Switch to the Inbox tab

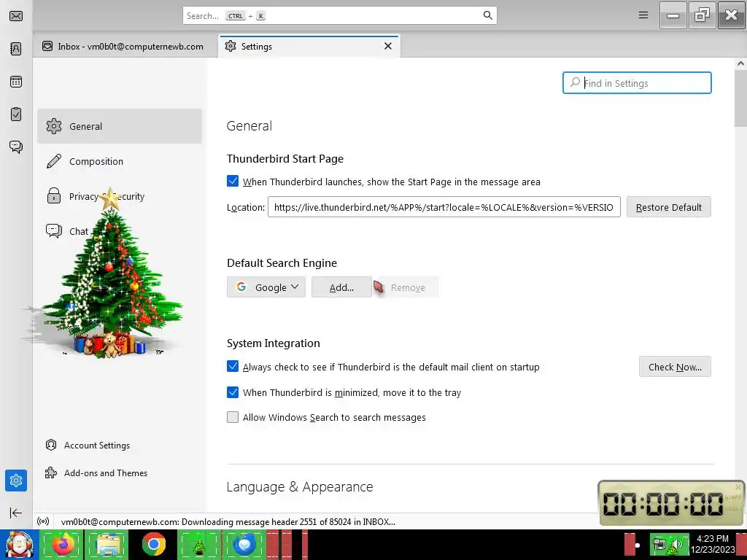point(123,46)
